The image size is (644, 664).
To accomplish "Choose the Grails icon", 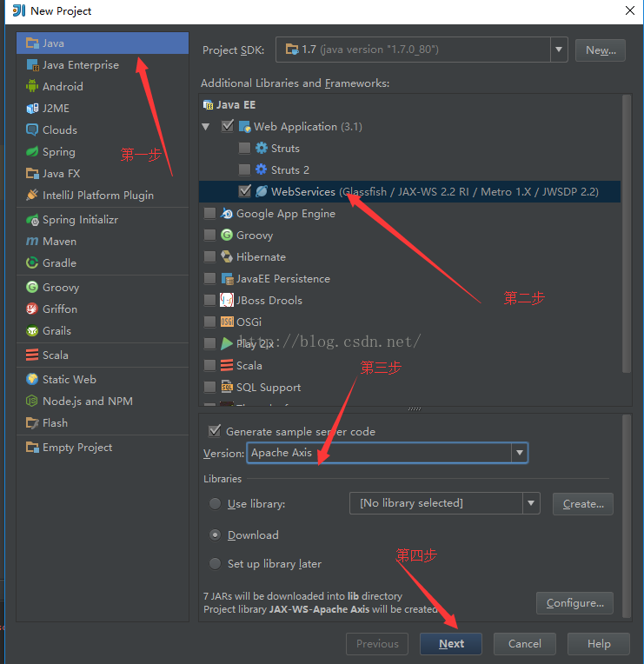I will pos(32,330).
